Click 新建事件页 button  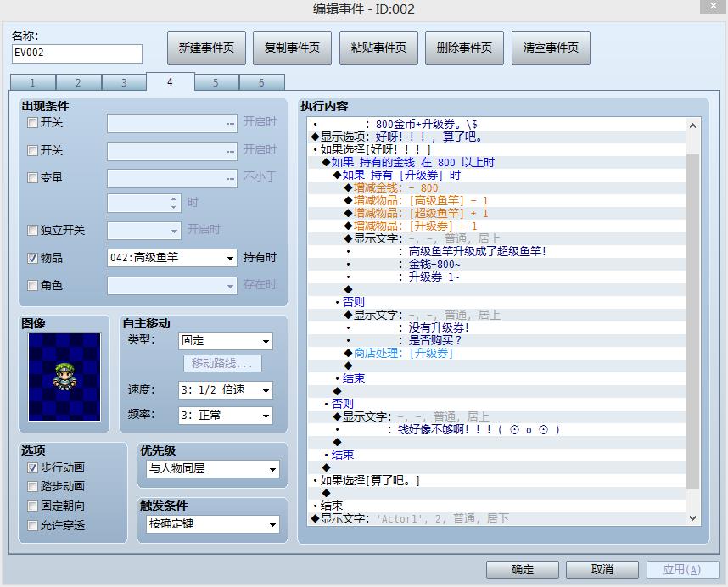tap(206, 48)
